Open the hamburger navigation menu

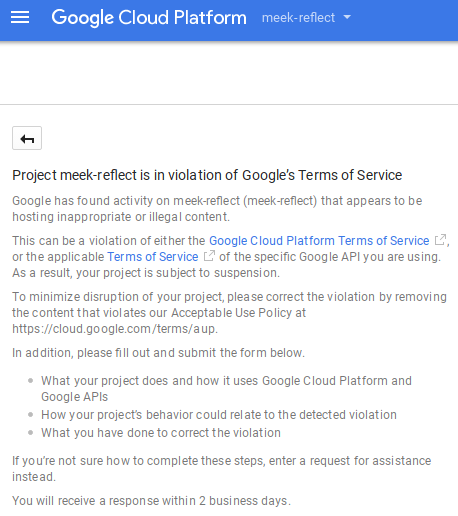20,17
